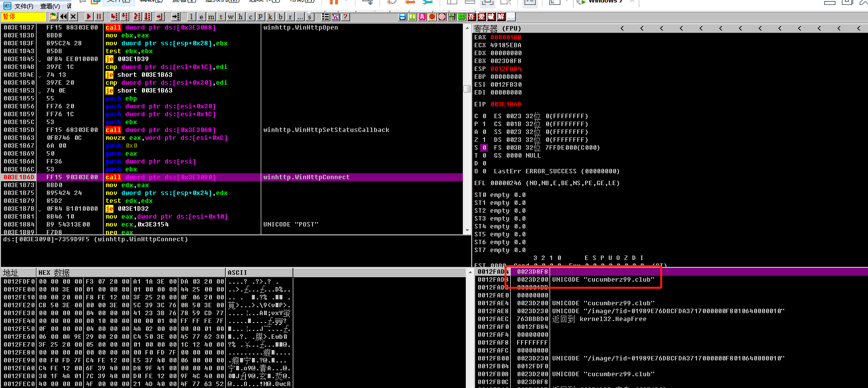Open the 文件(F) menu
Screen dimensions: 868x388
[23, 6]
